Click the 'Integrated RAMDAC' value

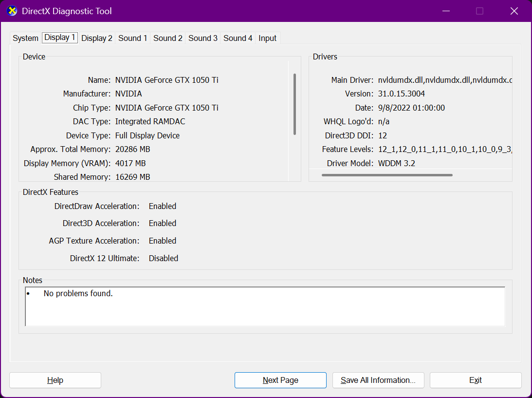(x=150, y=122)
